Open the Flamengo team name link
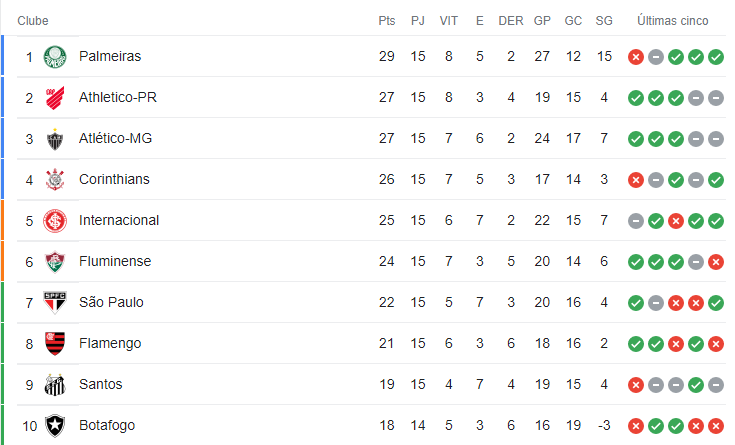The width and height of the screenshot is (735, 445). [110, 343]
